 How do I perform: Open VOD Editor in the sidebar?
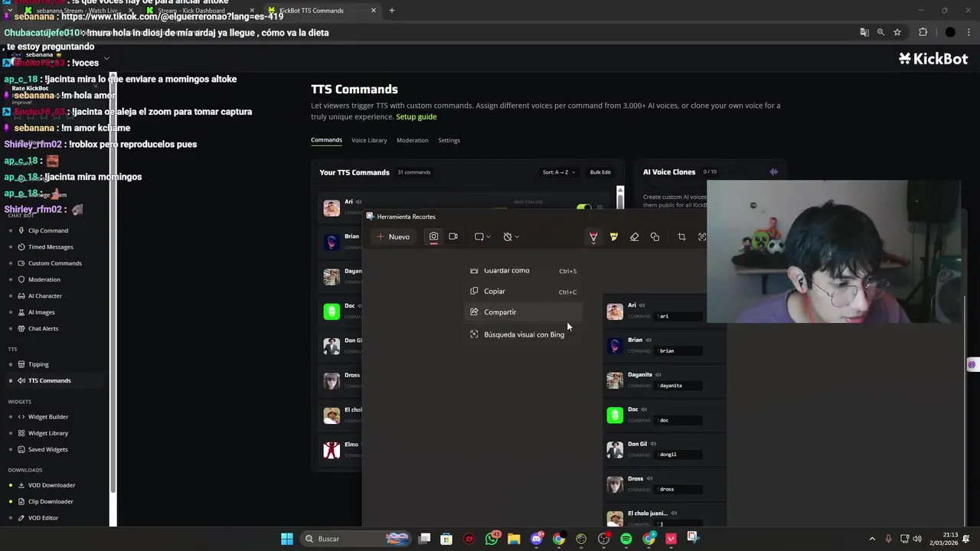click(x=43, y=518)
